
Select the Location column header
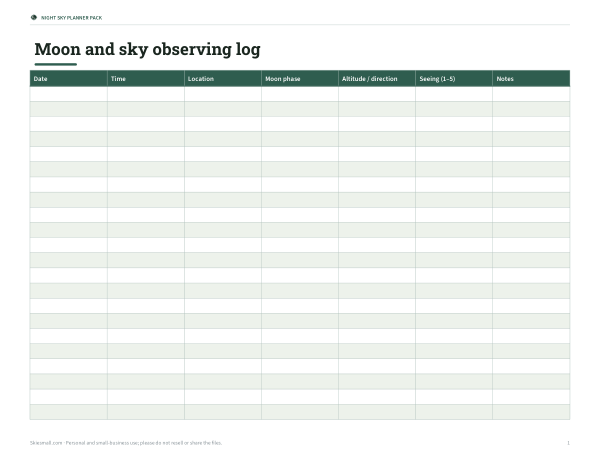(223, 79)
